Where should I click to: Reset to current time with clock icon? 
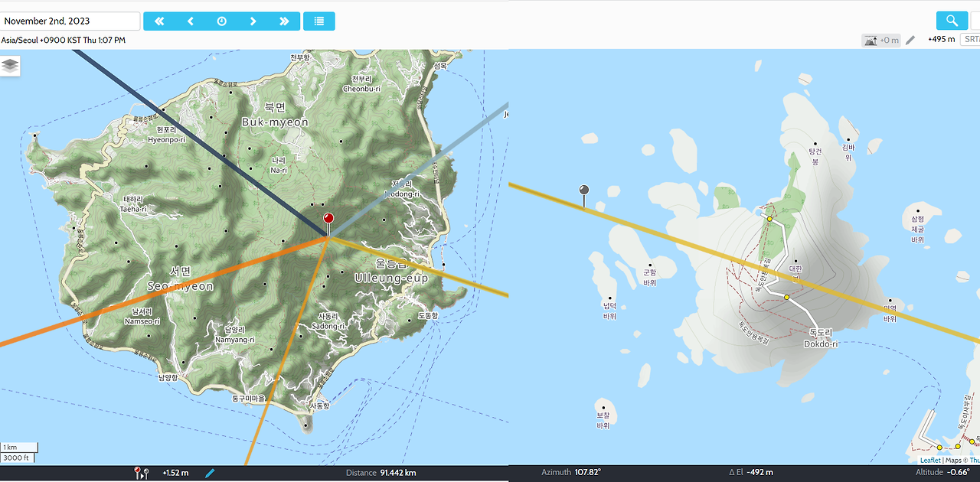click(x=222, y=21)
